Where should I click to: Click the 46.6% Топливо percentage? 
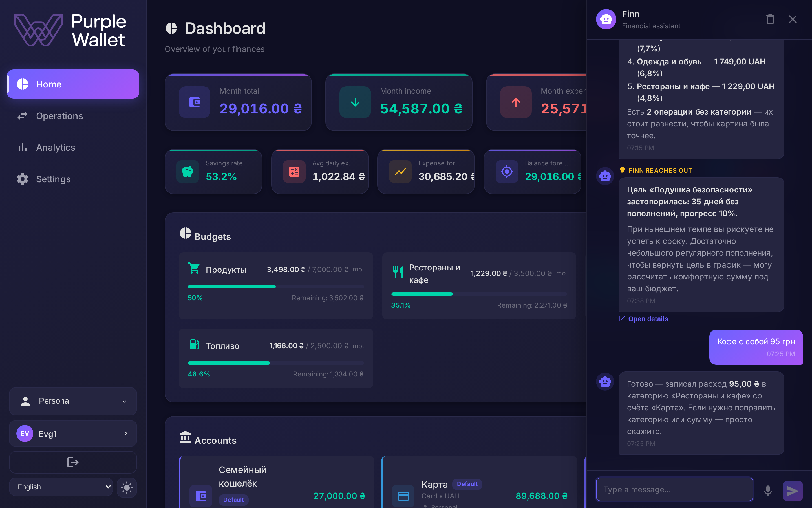[x=199, y=374]
